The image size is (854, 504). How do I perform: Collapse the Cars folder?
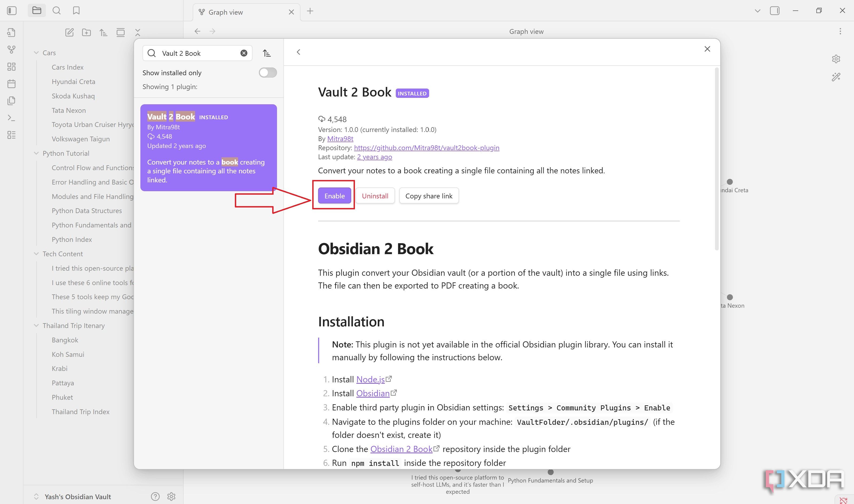[x=36, y=53]
